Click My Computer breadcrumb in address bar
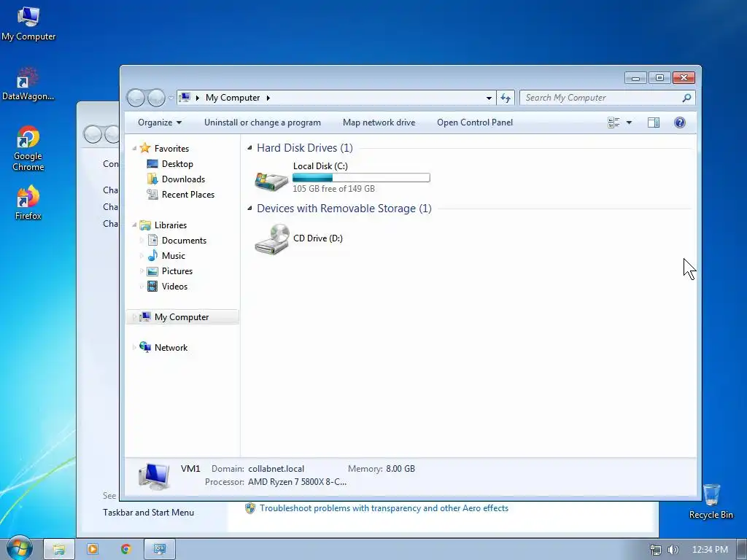Image resolution: width=747 pixels, height=560 pixels. pyautogui.click(x=233, y=98)
